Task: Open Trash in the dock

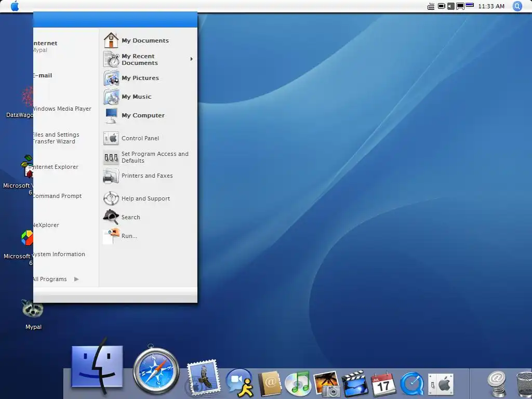Action: (524, 384)
